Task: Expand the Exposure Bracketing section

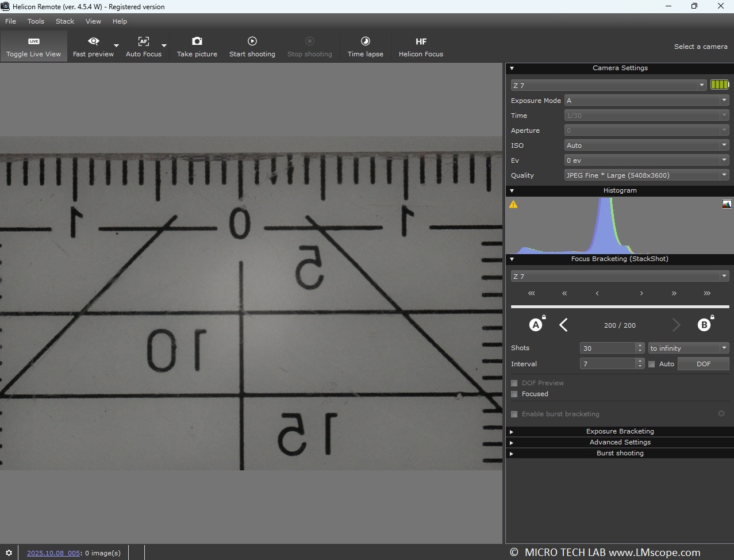Action: click(620, 431)
